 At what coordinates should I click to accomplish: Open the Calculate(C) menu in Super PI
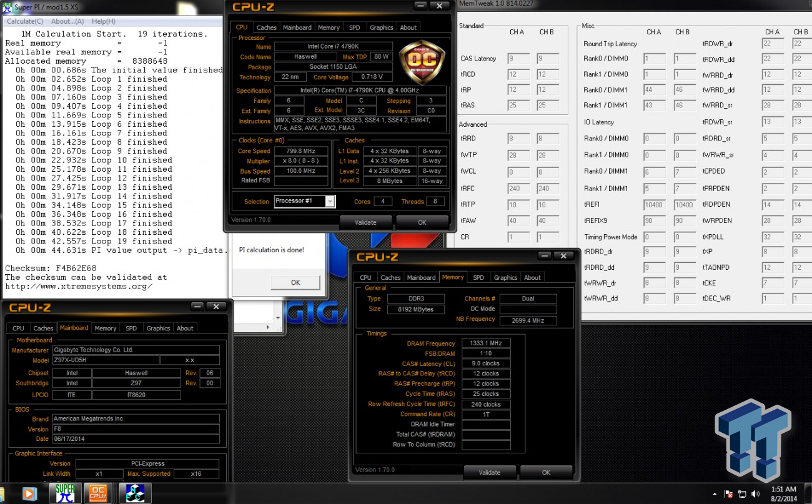(x=25, y=21)
